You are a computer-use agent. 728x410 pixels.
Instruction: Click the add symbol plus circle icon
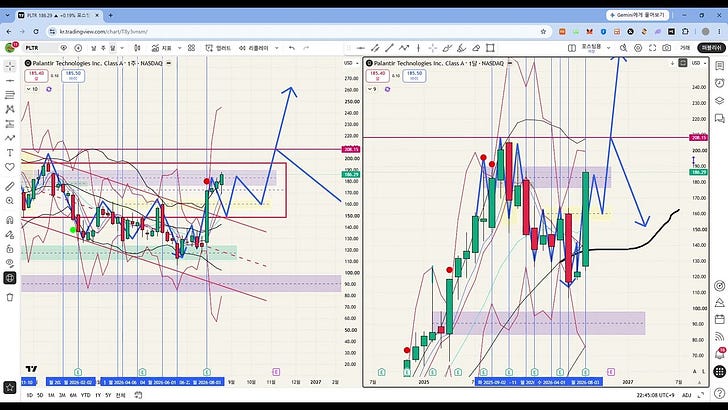[78, 48]
